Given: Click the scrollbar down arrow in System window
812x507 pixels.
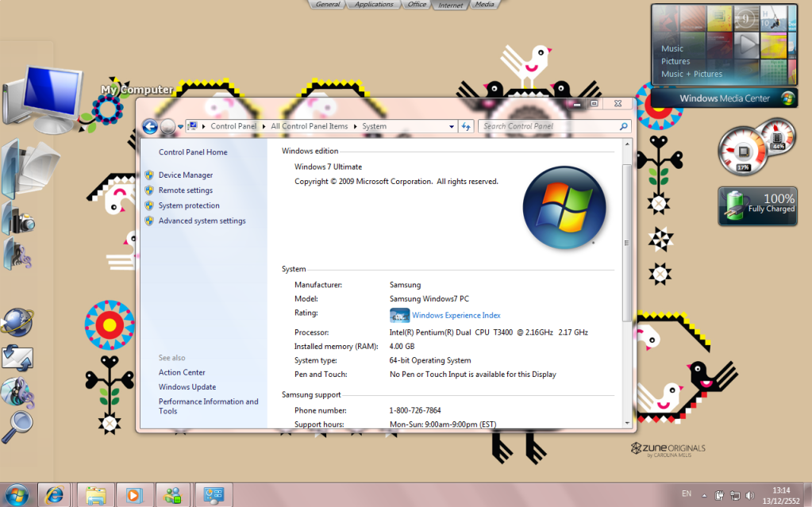Looking at the screenshot, I should click(x=627, y=423).
